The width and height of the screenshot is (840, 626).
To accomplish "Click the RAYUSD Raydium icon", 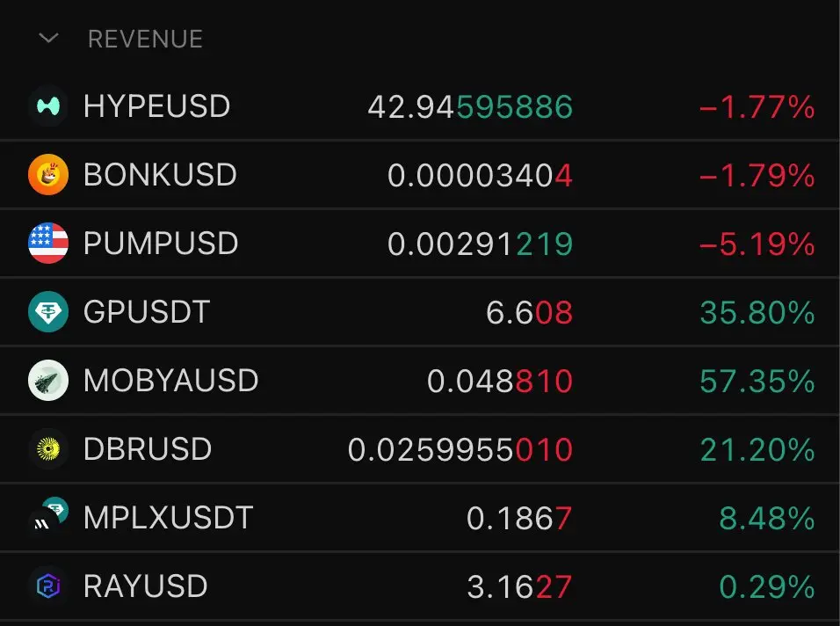I will 48,586.
